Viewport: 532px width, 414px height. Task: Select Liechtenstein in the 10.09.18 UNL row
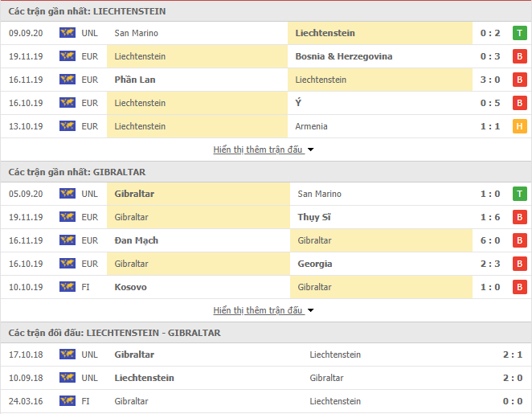click(144, 378)
